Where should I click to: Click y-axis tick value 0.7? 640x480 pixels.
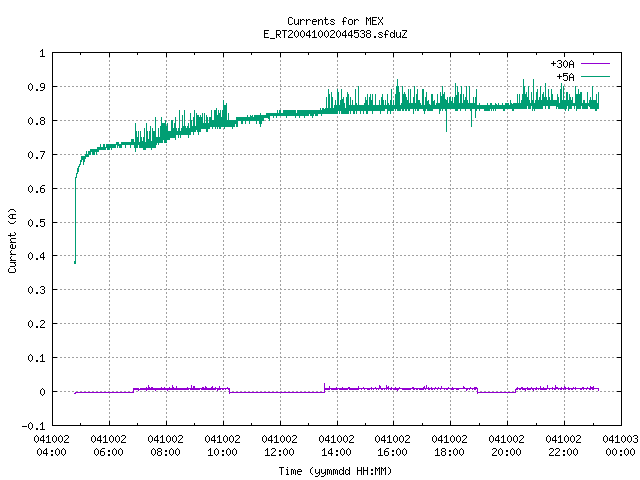tap(36, 155)
